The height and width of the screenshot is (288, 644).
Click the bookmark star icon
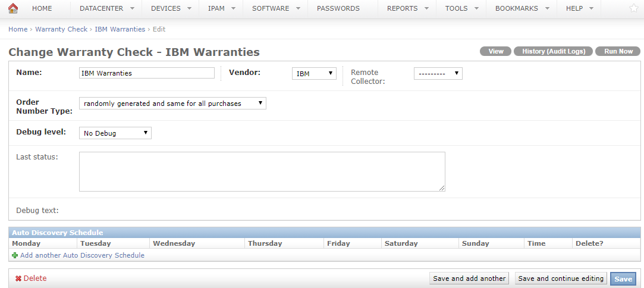(634, 8)
